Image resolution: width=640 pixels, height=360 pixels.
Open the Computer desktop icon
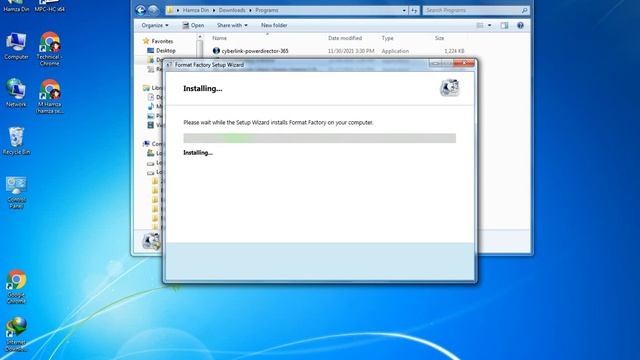pos(16,46)
